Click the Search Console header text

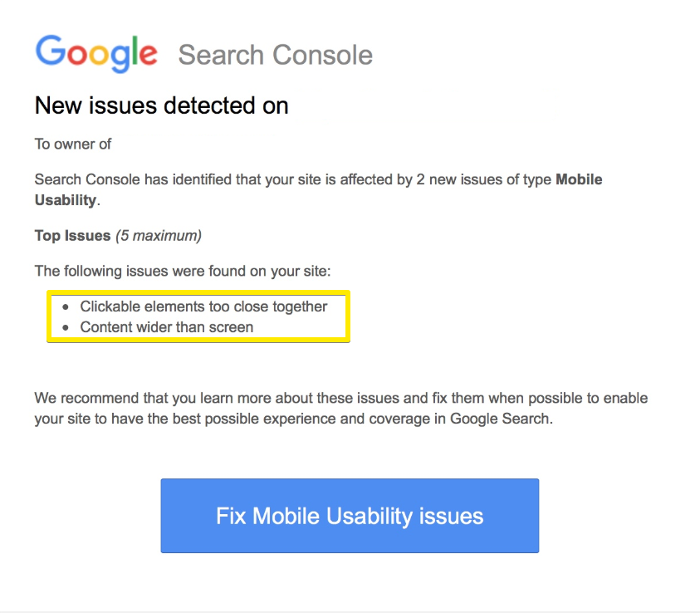click(x=276, y=55)
